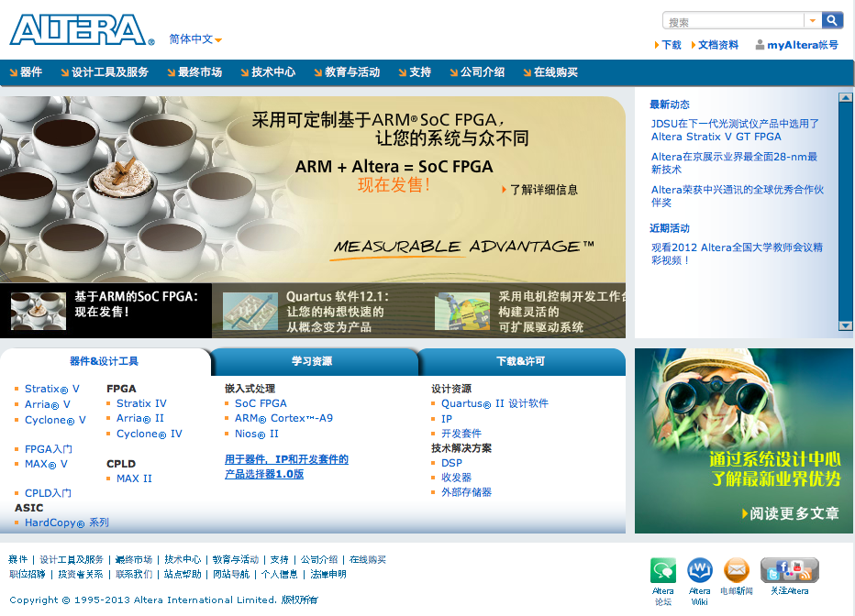This screenshot has height=616, width=855.
Task: Expand the 技术中心 navigation menu
Action: (268, 71)
